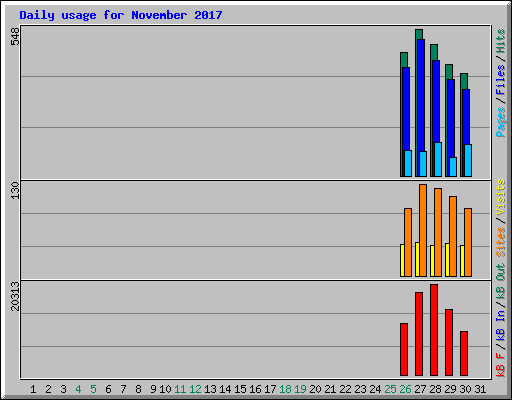Select the blue files bar for day 29

(x=451, y=118)
